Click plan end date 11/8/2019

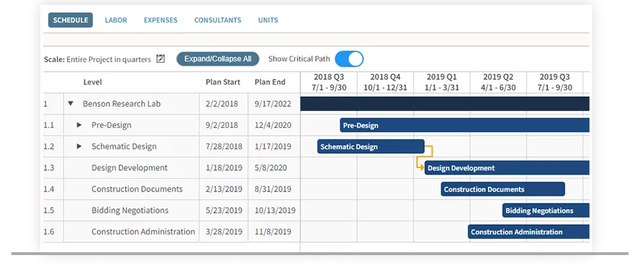(x=273, y=232)
